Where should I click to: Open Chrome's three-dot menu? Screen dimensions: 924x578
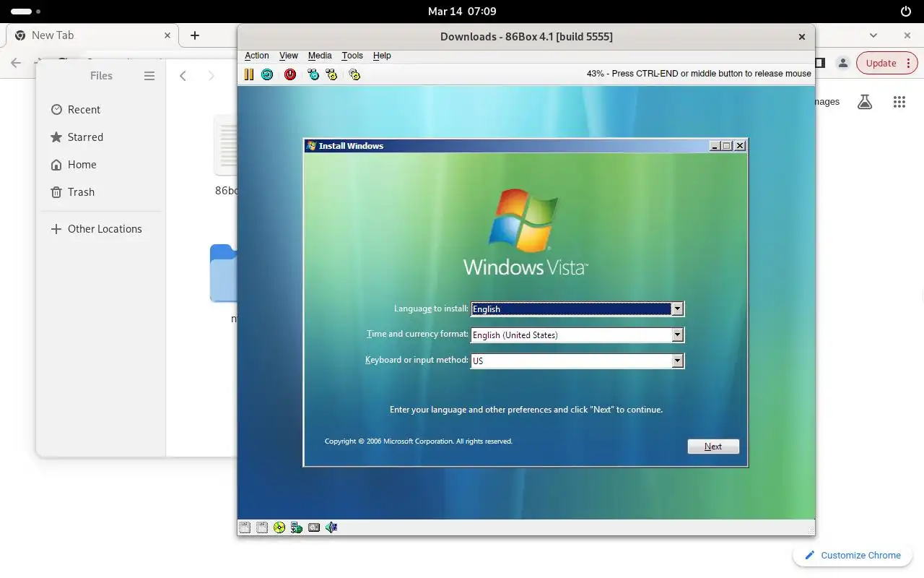[x=908, y=63]
